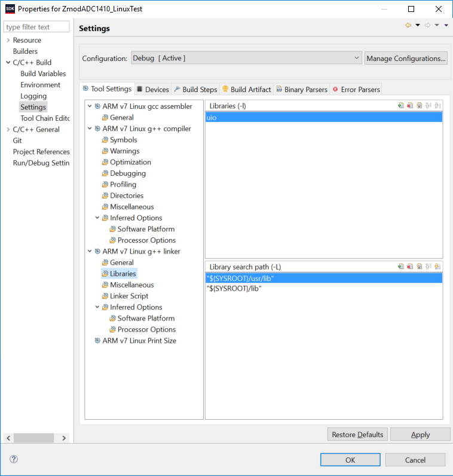Move library down in Libraries (-l)
Viewport: 453px width, 476px height.
pyautogui.click(x=437, y=106)
